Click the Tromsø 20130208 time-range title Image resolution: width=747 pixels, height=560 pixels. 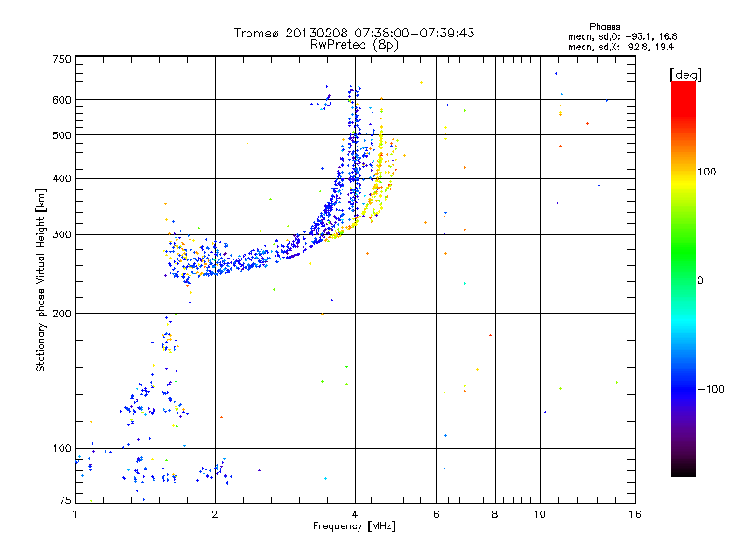(x=354, y=33)
